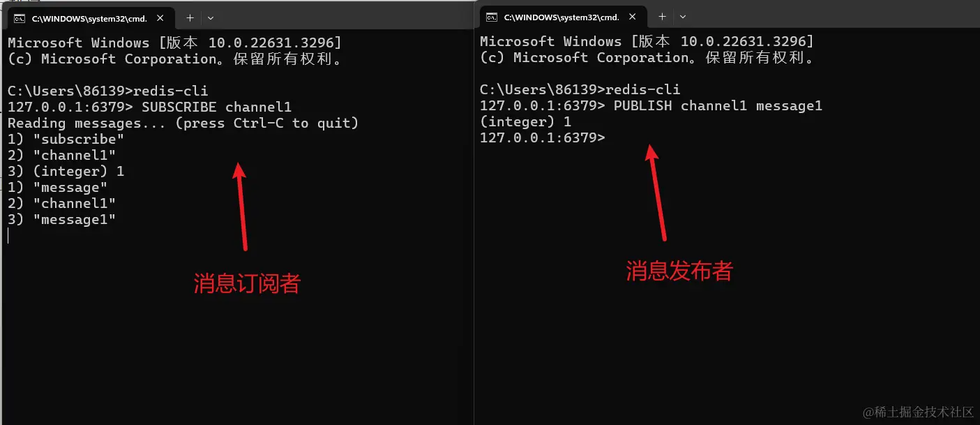Click the PUBLISH channel1 message1 command line
Screen dimensions: 980x425
click(651, 106)
